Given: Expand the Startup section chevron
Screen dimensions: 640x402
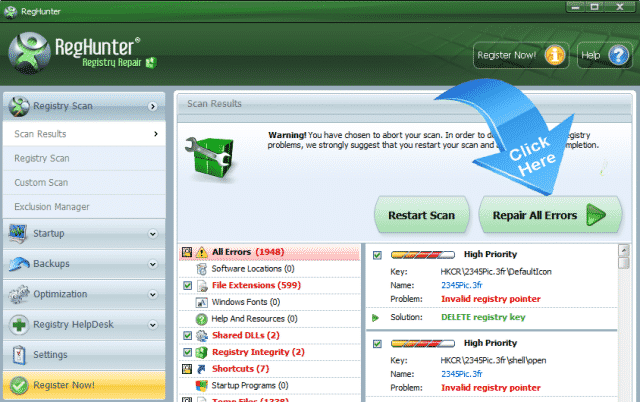Looking at the screenshot, I should pos(152,234).
